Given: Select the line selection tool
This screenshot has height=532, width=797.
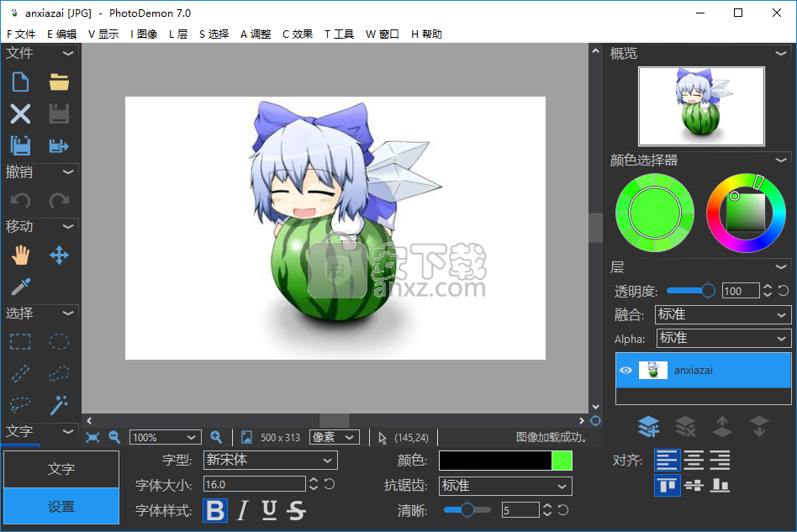Looking at the screenshot, I should (x=20, y=373).
